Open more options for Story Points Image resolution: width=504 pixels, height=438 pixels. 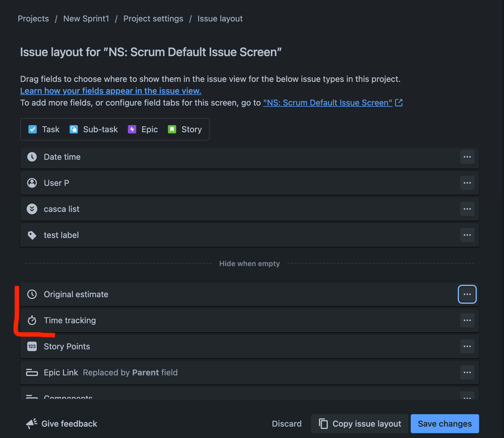click(467, 346)
